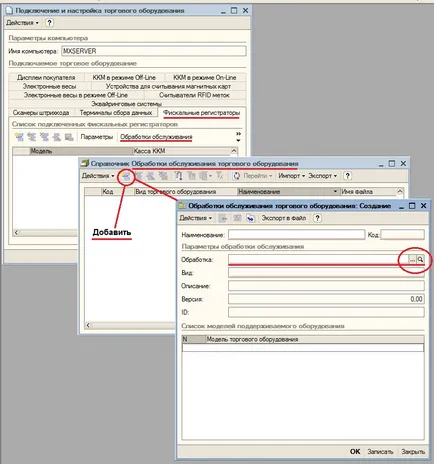Image resolution: width=434 pixels, height=464 pixels.
Task: Open the Действия dropdown in the creation dialog
Action: point(195,218)
